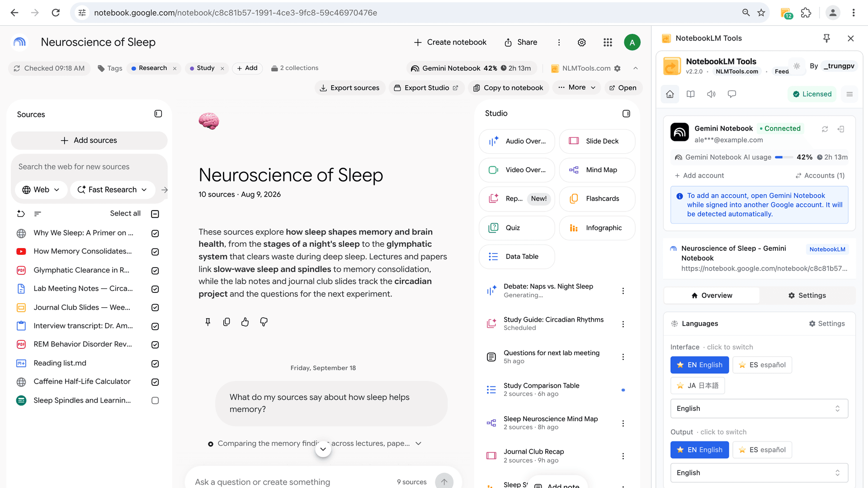This screenshot has width=868, height=488.
Task: Uncheck Caffeine Half-Life Calculator source
Action: click(155, 382)
